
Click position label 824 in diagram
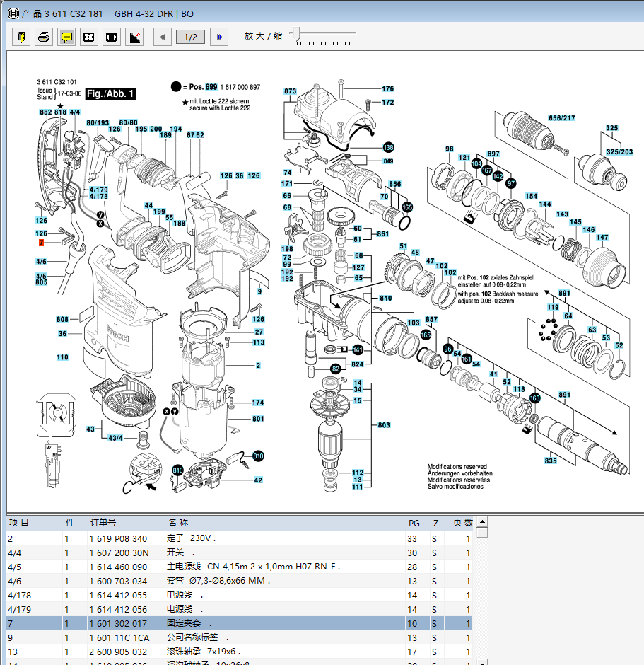358,364
